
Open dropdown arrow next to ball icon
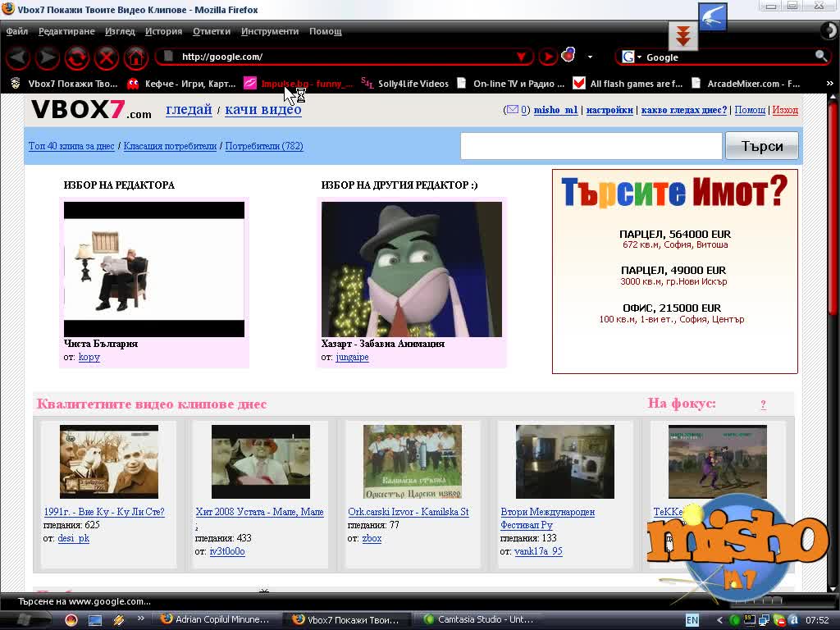coord(590,57)
